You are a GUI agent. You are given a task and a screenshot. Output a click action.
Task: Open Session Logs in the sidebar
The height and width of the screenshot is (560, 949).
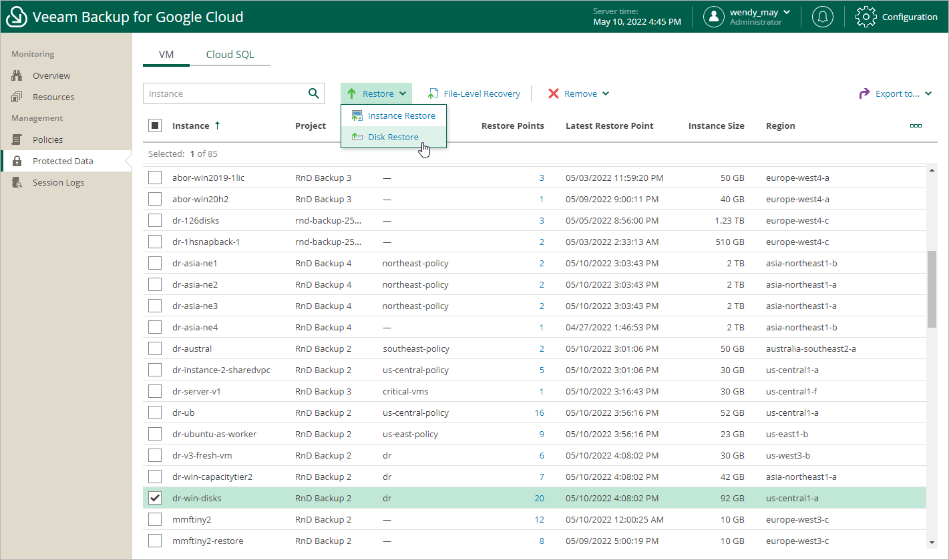point(58,182)
